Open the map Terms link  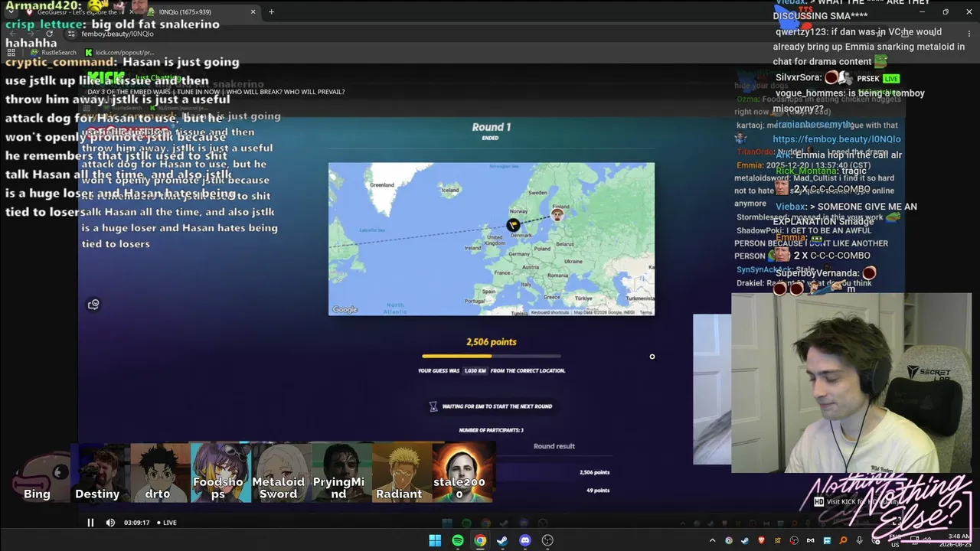pyautogui.click(x=646, y=312)
